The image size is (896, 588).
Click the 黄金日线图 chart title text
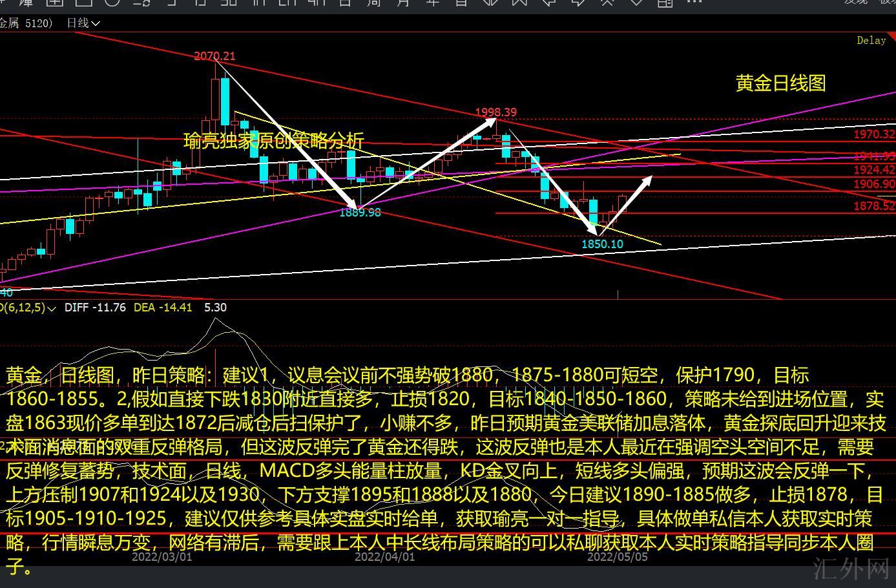click(781, 83)
